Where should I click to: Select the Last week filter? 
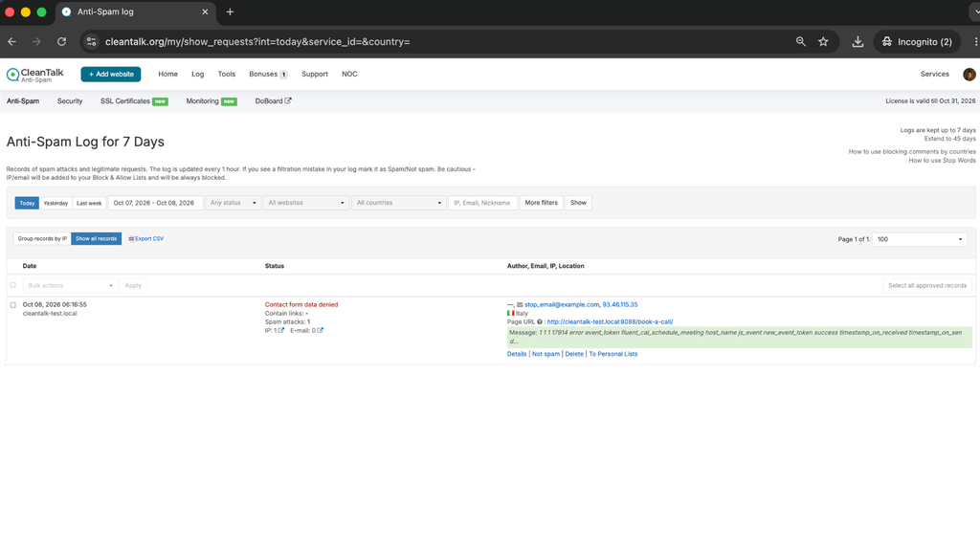[89, 203]
